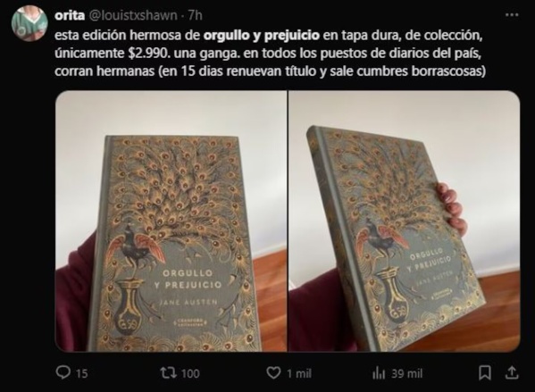Click the "7h" tweet timestamp
Viewport: 535px width, 392px height.
pyautogui.click(x=196, y=15)
